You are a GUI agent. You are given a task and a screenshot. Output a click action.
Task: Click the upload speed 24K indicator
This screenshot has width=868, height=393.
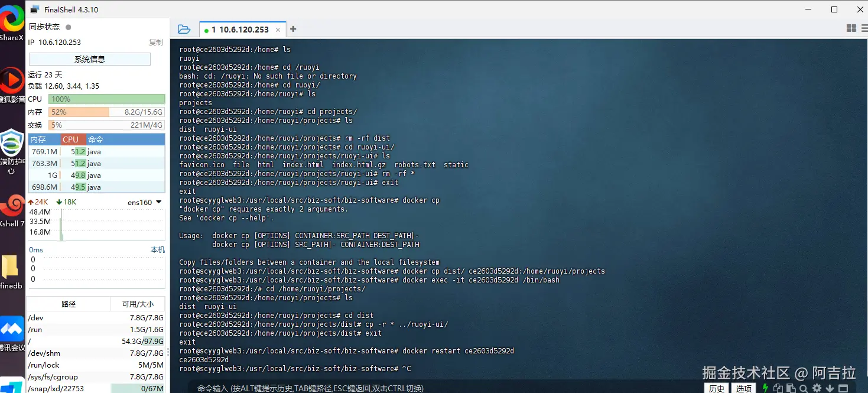(x=38, y=202)
